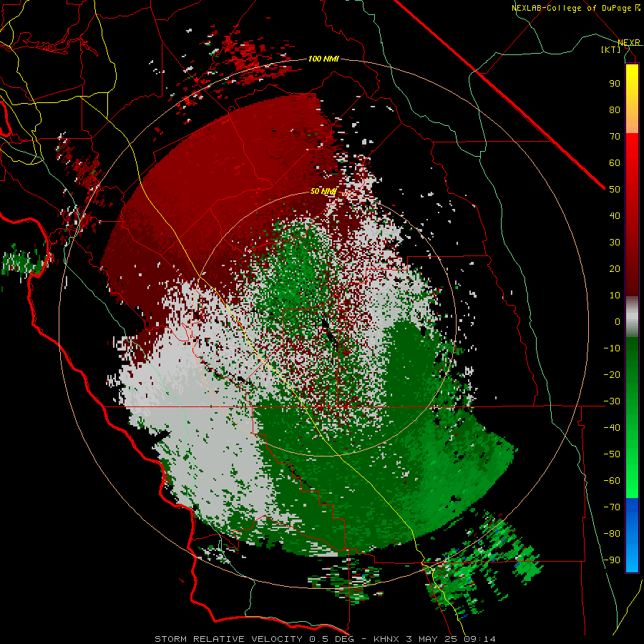Click the STORM RELATIVE VELOCITY caption title
The height and width of the screenshot is (644, 644).
pyautogui.click(x=228, y=639)
